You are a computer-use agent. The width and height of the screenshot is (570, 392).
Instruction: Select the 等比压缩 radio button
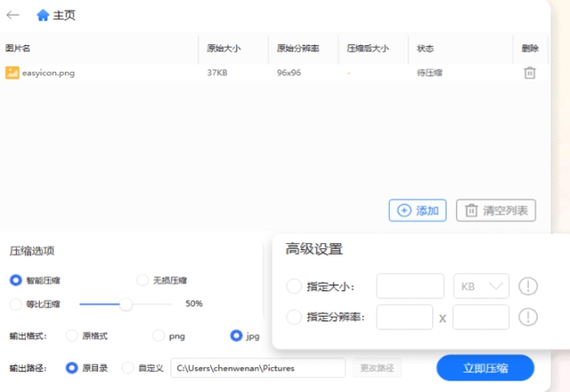tap(16, 304)
